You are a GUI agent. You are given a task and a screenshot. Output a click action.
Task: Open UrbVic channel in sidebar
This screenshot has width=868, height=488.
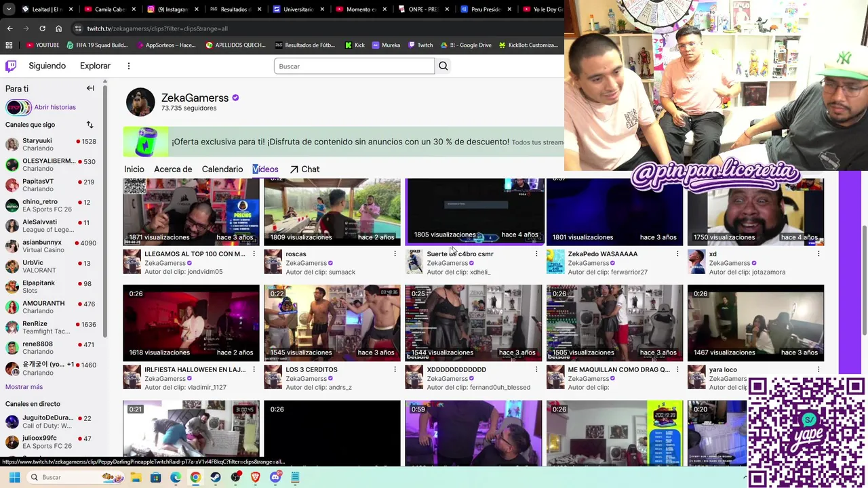pos(51,266)
